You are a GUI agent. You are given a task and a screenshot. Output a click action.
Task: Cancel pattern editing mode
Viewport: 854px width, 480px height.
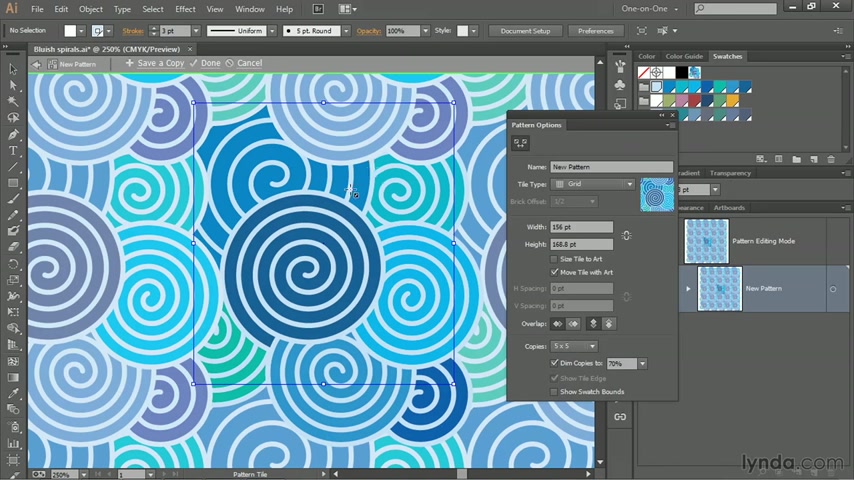pyautogui.click(x=244, y=63)
